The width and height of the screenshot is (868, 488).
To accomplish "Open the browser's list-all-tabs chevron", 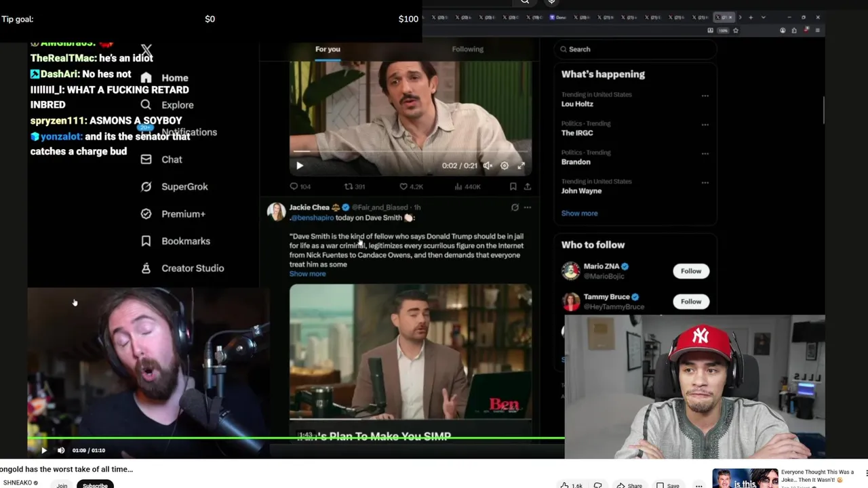I will click(x=764, y=17).
